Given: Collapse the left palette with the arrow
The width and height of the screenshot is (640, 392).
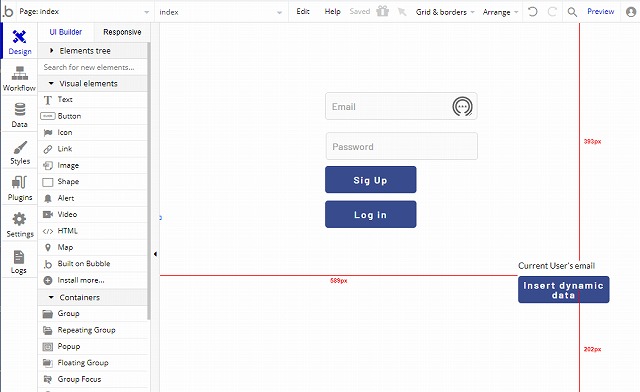Looking at the screenshot, I should (x=155, y=254).
